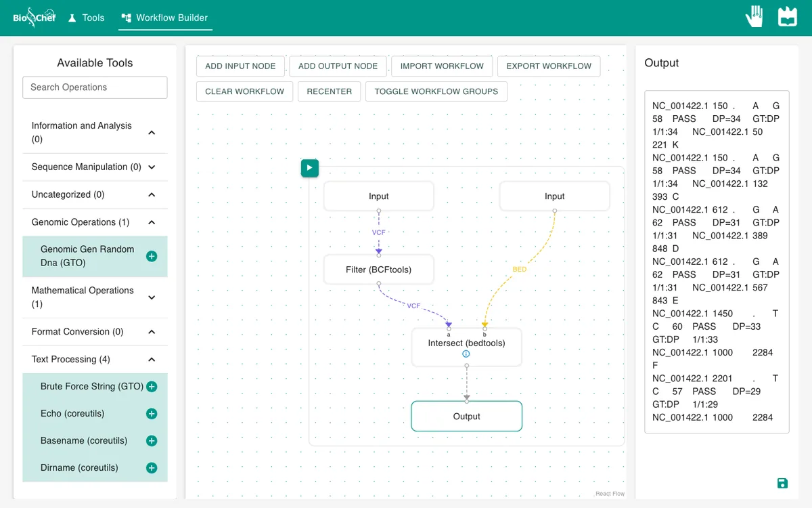Click input handle b on Intersect node
Viewport: 812px width, 508px height.
point(484,329)
